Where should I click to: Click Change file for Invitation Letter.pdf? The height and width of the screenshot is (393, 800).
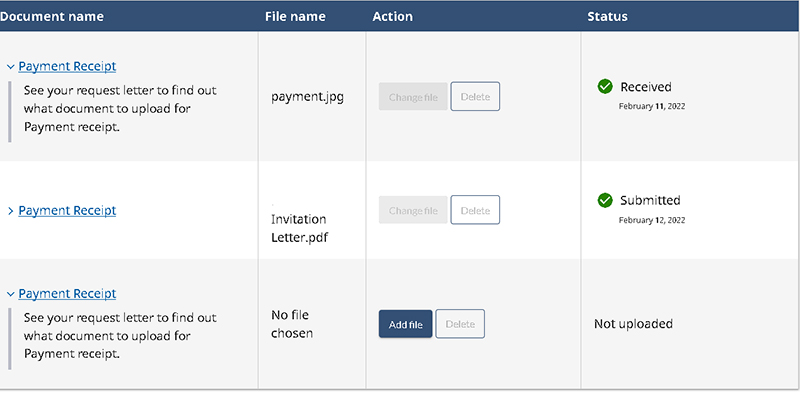(x=413, y=210)
